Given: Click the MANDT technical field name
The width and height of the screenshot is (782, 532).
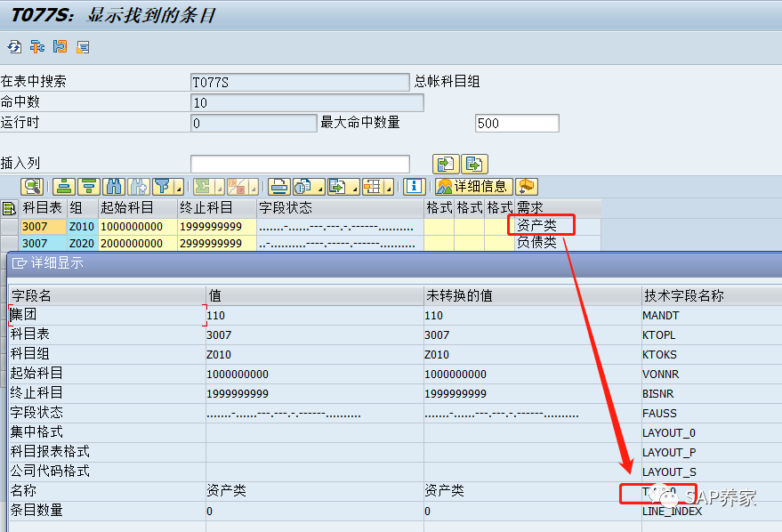Looking at the screenshot, I should (660, 316).
